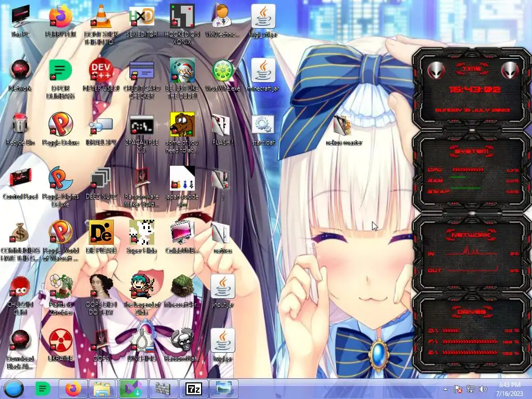This screenshot has height=399, width=532.
Task: Open the CREDIT CARD CHECKER shortcut
Action: 142,79
